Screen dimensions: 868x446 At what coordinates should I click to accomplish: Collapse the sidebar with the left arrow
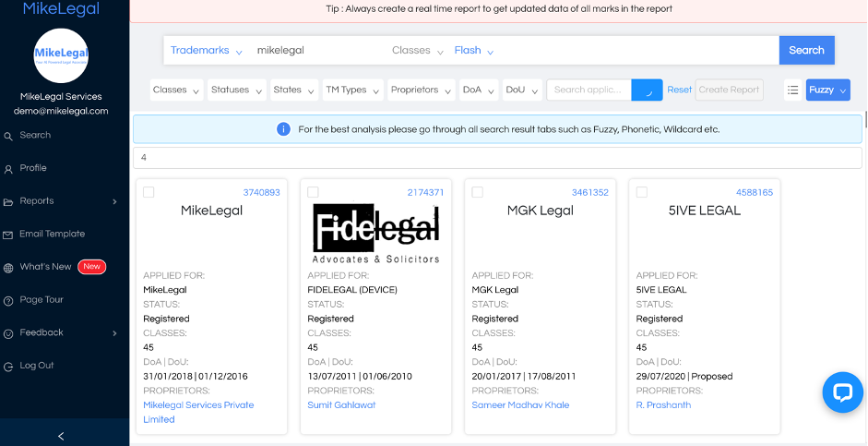click(x=61, y=436)
